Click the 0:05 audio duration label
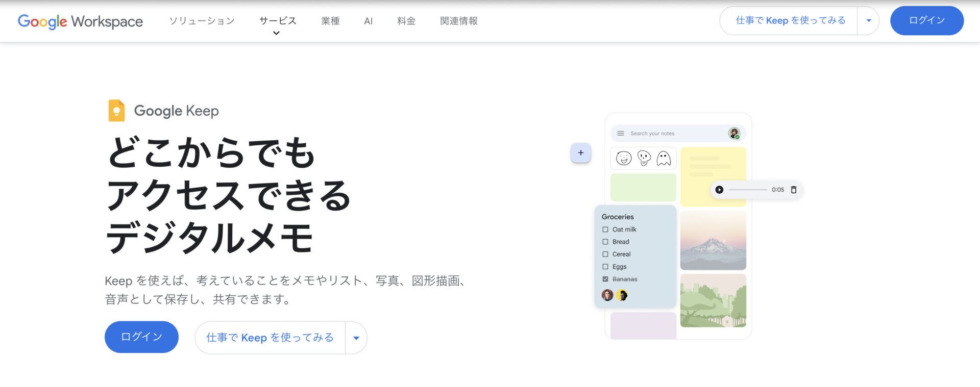 pos(778,190)
